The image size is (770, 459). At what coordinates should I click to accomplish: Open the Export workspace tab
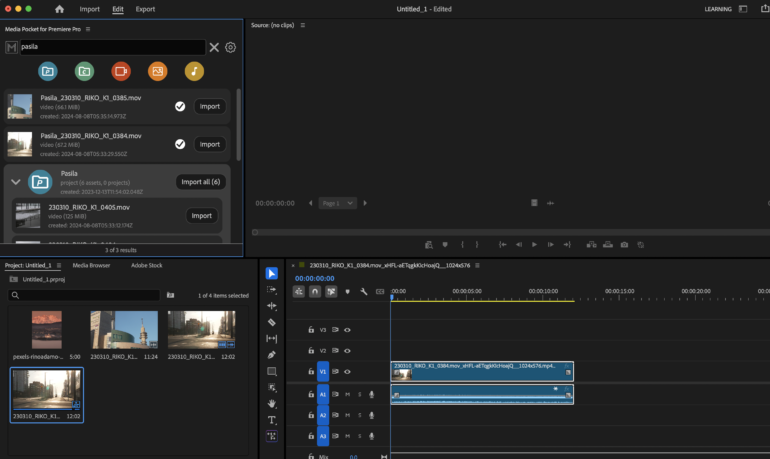pyautogui.click(x=145, y=9)
